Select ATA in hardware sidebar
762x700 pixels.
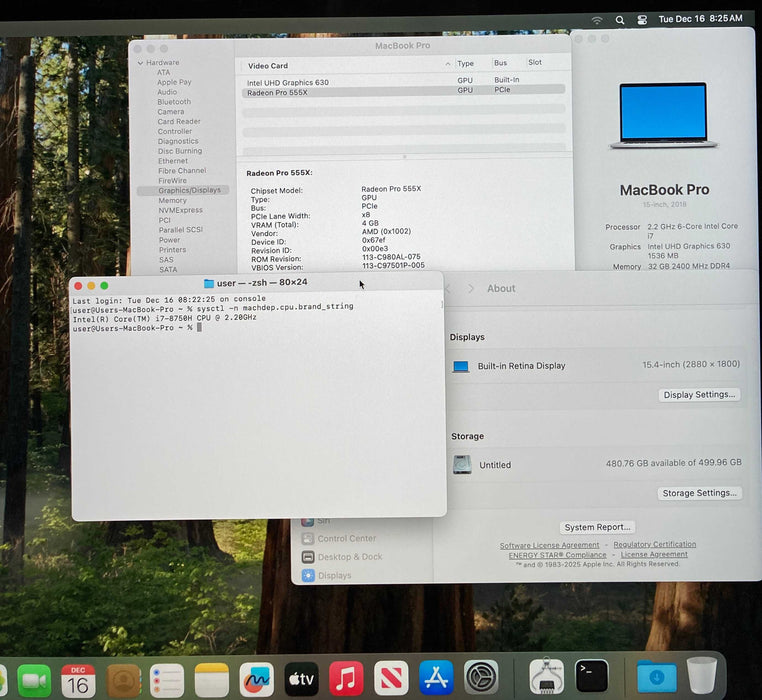tap(163, 72)
